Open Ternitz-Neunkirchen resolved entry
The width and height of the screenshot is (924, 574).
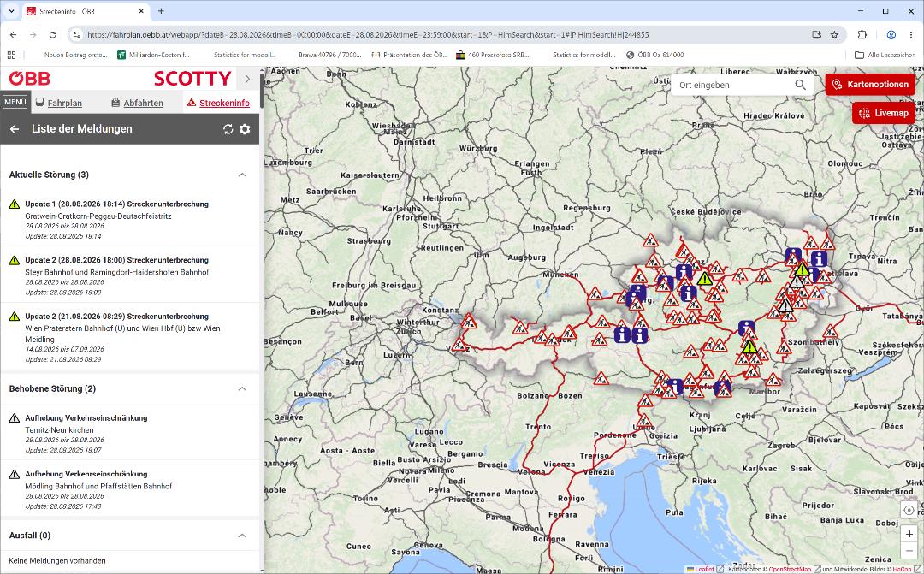(x=130, y=433)
